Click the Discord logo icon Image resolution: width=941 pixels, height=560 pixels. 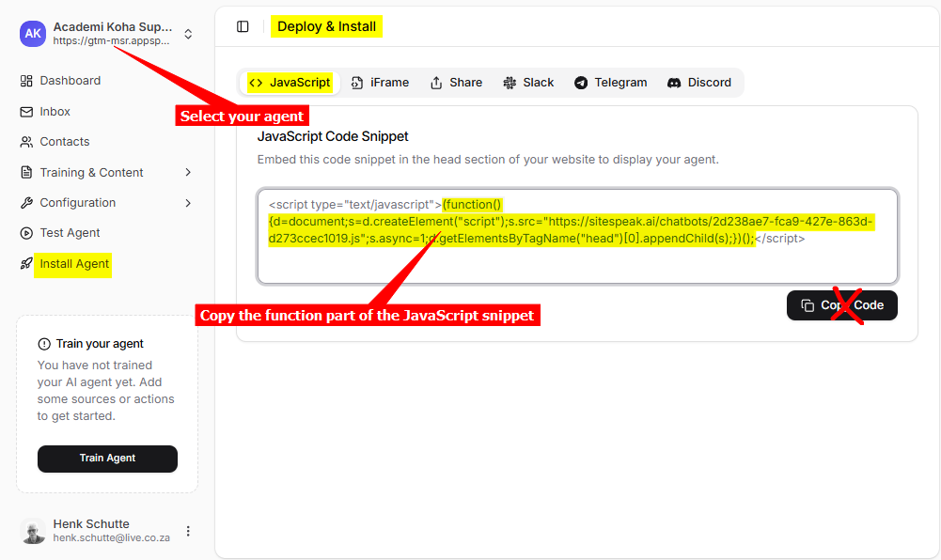tap(674, 84)
